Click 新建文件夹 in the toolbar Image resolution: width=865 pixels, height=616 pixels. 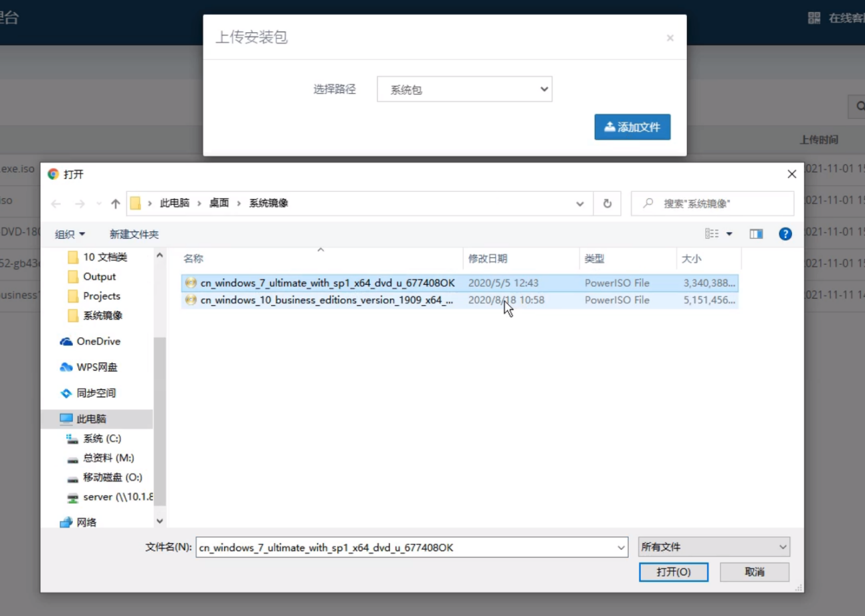coord(134,234)
